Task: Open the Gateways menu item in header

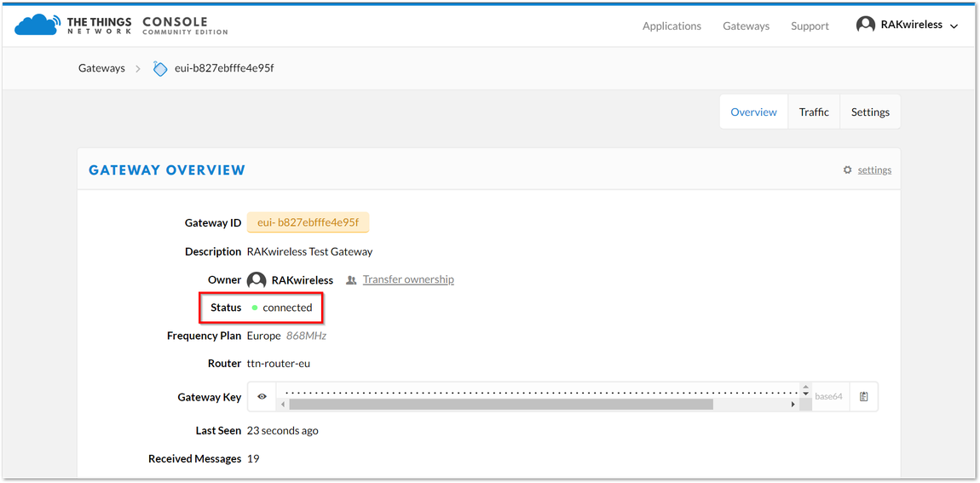Action: pos(747,26)
